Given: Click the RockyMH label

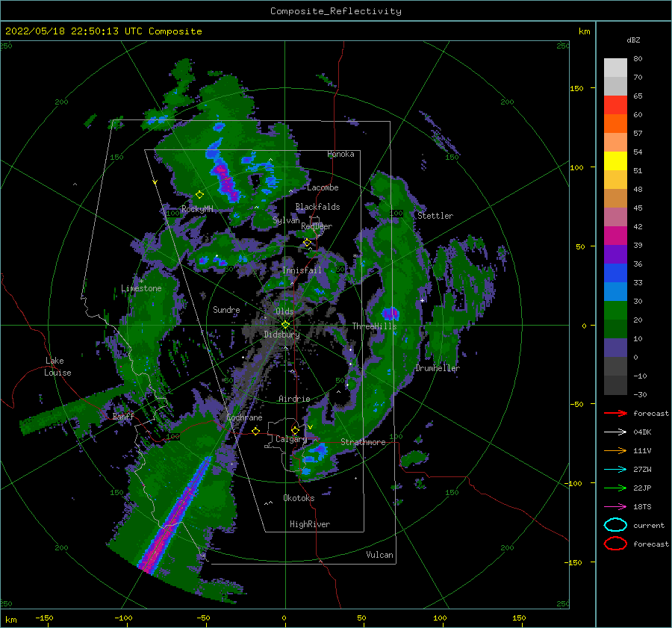Looking at the screenshot, I should (x=197, y=209).
